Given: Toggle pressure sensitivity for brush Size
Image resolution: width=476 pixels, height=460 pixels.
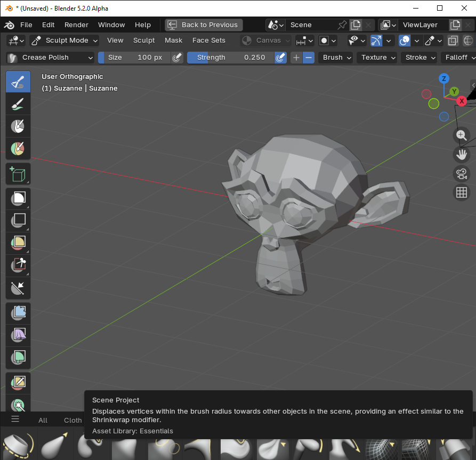Looking at the screenshot, I should (176, 58).
